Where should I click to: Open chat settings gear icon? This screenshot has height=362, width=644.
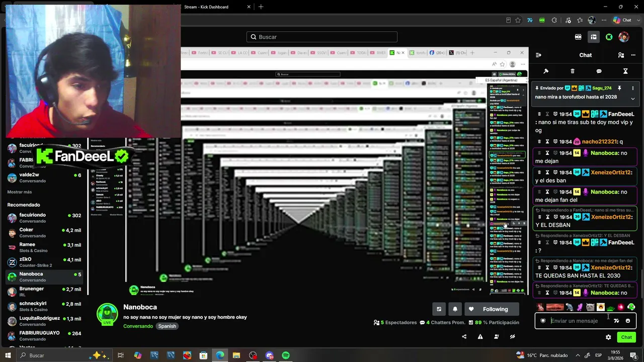coord(608,337)
